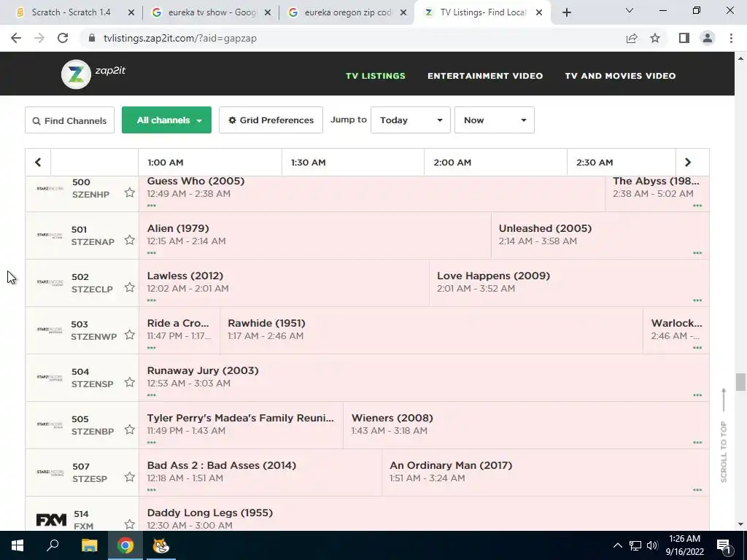Toggle star for channel 502 STZECLP
Viewport: 747px width, 560px height.
[130, 287]
